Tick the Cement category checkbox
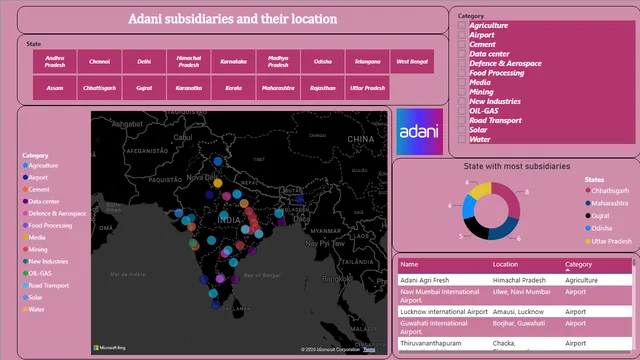This screenshot has height=360, width=640. tap(462, 44)
